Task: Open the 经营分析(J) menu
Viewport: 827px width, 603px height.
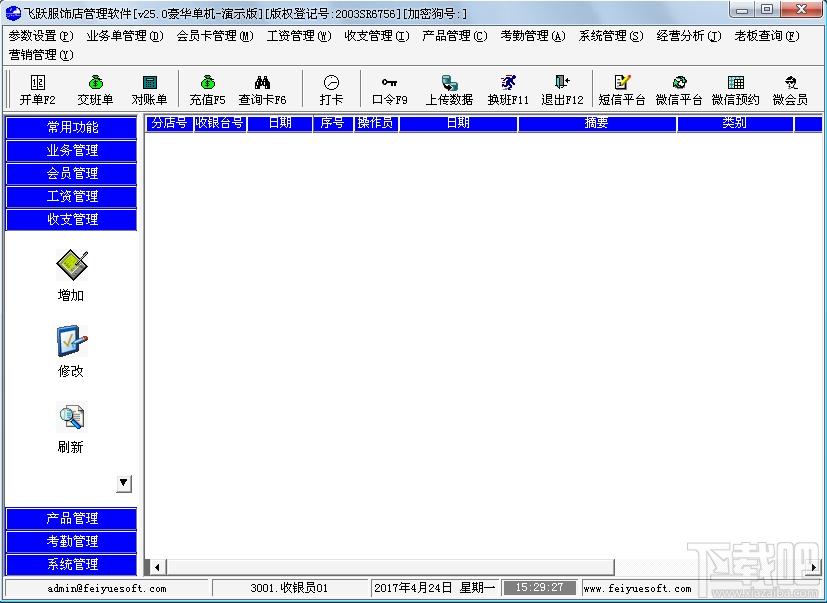Action: [x=689, y=36]
